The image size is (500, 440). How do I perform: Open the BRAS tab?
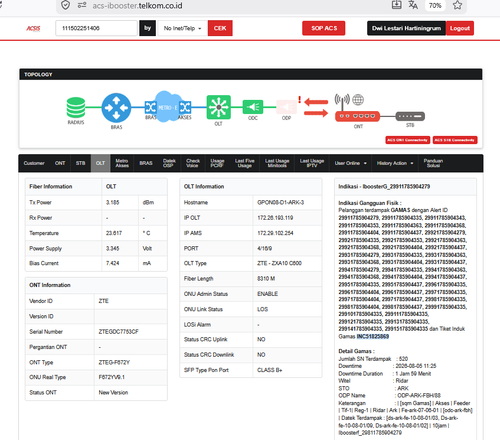[x=146, y=163]
